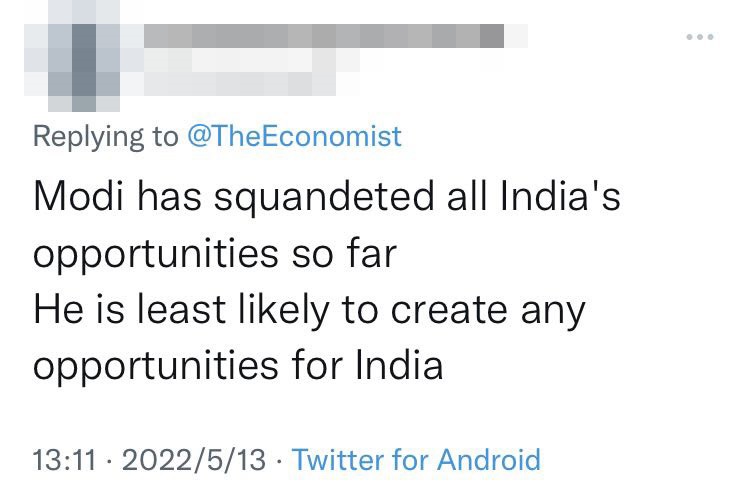The height and width of the screenshot is (502, 750).
Task: Click the final line "opportunities for India"
Action: tap(238, 367)
